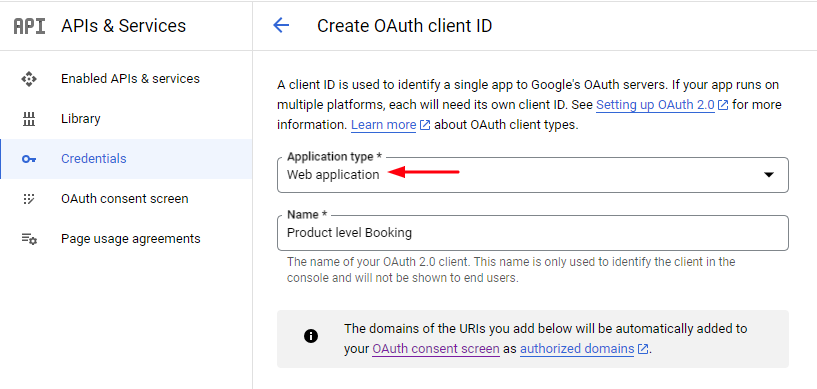Click the API logo icon
The image size is (817, 389).
29,26
